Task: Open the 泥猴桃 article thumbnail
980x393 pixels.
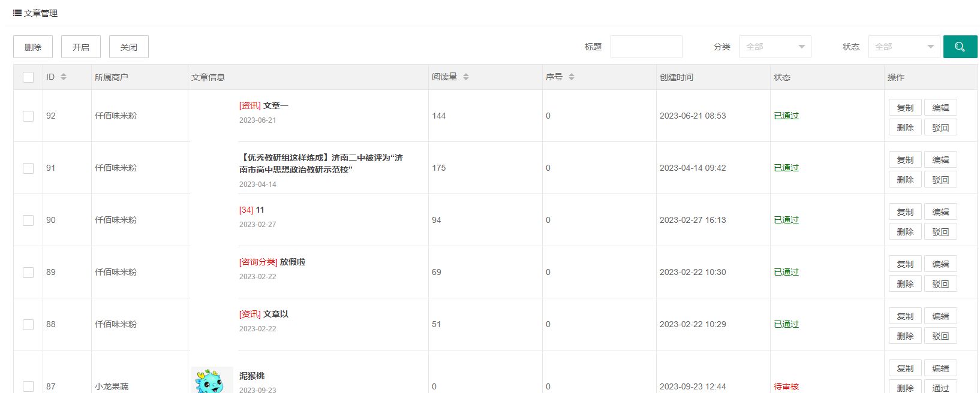Action: pos(212,381)
